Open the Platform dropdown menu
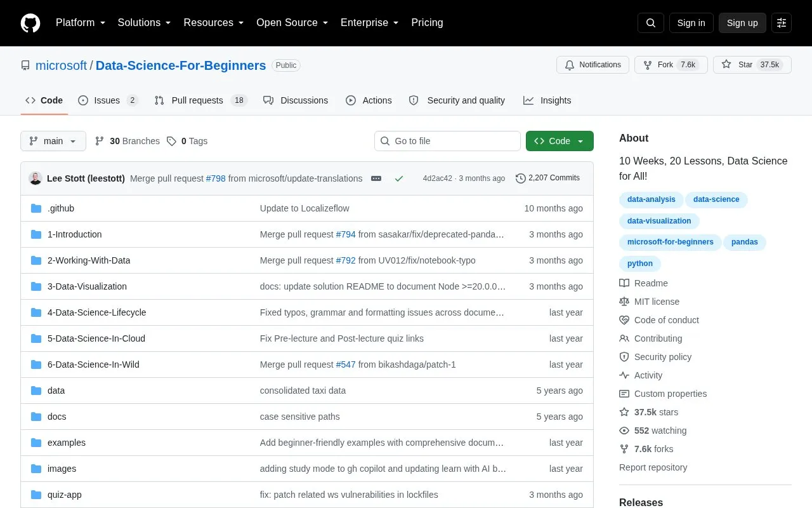Image resolution: width=812 pixels, height=508 pixels. coord(81,23)
